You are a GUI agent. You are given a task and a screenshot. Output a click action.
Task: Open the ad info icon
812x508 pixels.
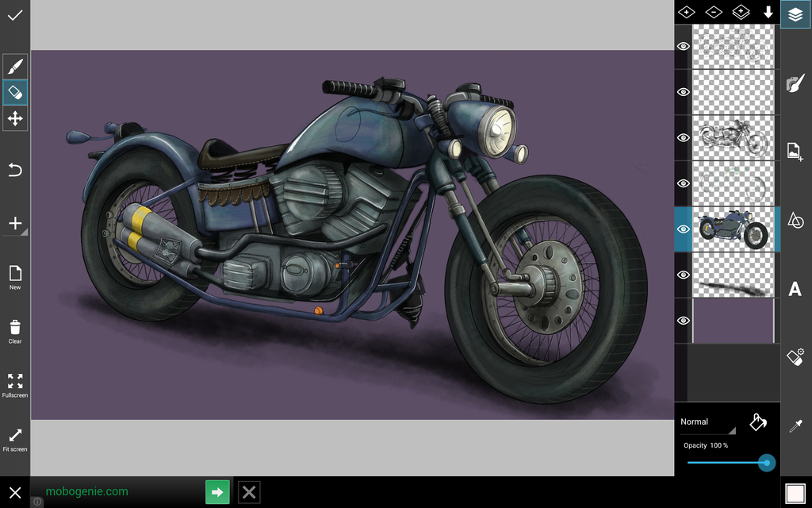coord(37,502)
